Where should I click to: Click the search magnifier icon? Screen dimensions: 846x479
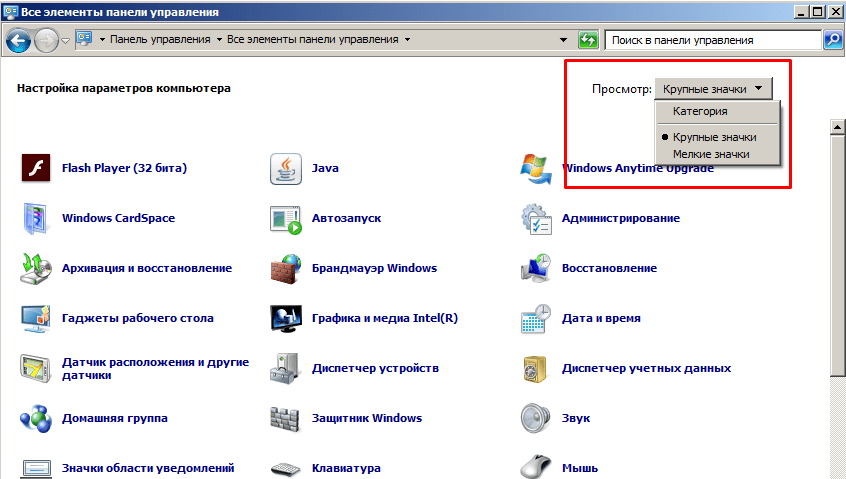[833, 39]
